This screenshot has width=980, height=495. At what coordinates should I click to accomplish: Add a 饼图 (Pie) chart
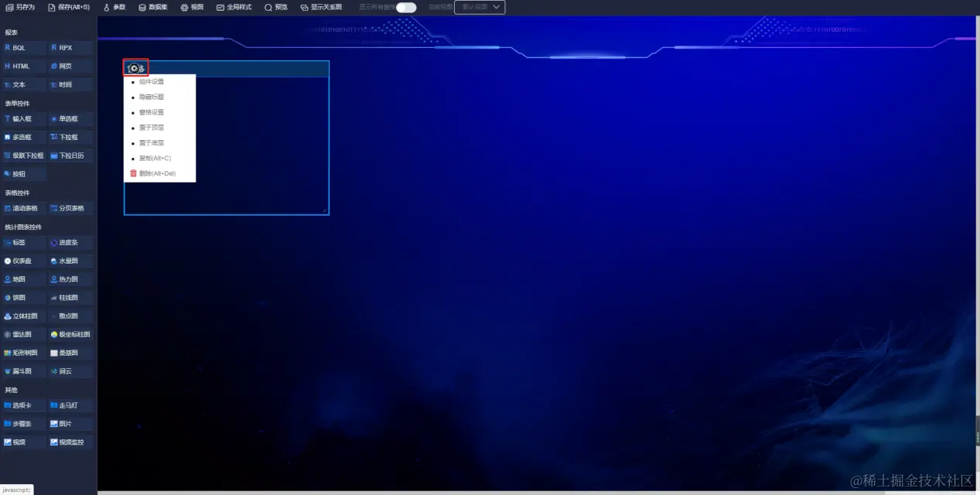24,298
